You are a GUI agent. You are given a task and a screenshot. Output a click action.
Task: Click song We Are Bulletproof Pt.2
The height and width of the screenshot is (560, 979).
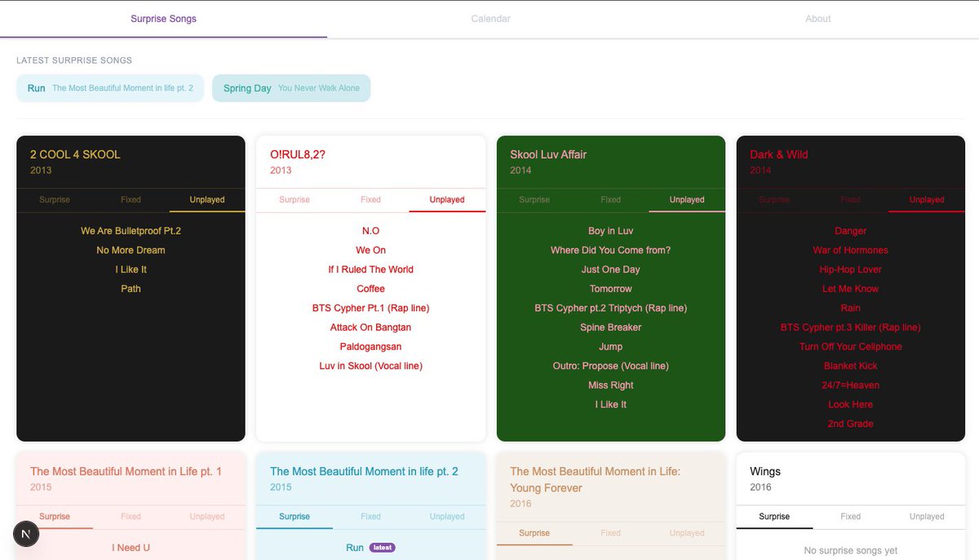(131, 231)
